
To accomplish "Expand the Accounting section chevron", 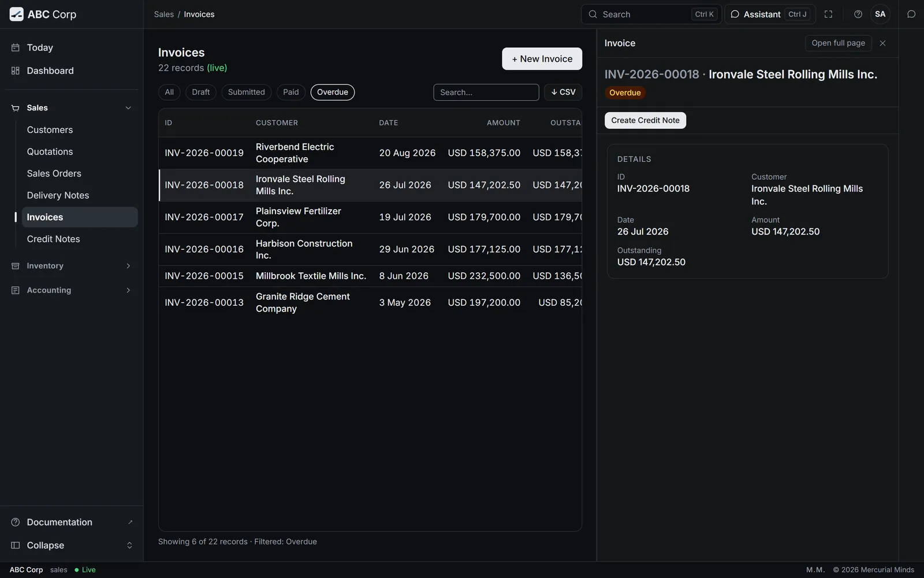I will [128, 290].
